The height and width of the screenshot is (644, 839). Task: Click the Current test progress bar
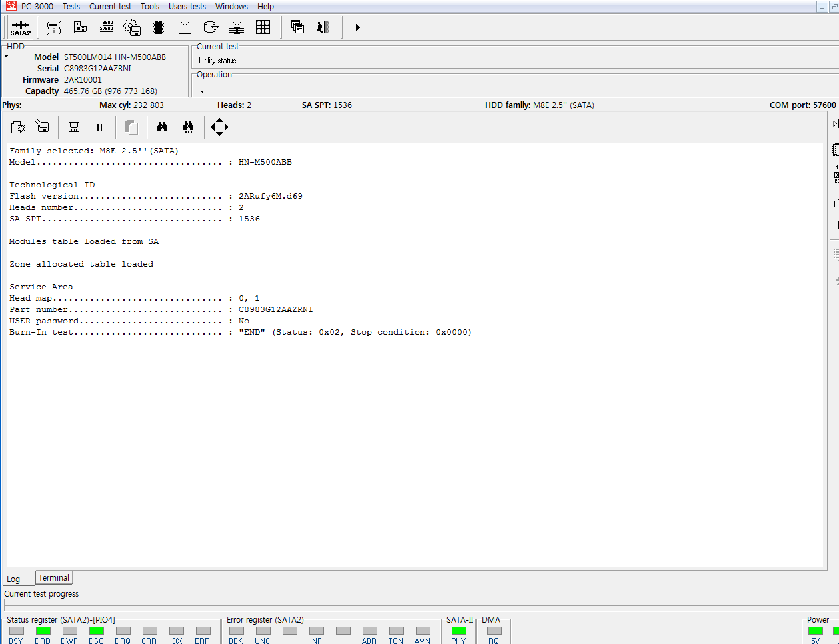421,605
